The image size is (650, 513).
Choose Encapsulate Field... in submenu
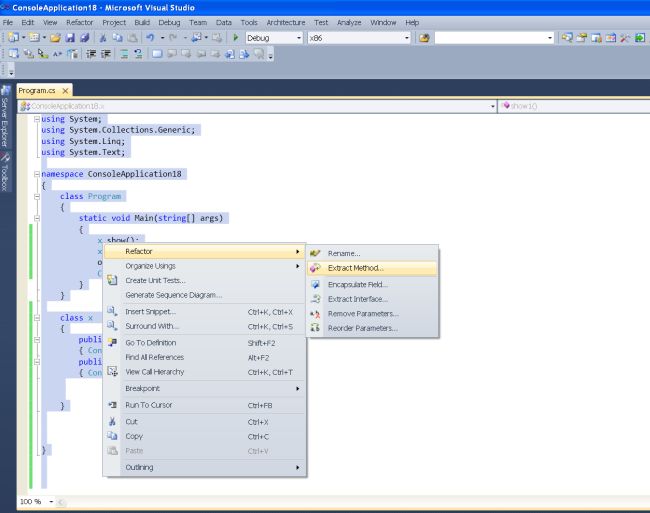point(372,285)
